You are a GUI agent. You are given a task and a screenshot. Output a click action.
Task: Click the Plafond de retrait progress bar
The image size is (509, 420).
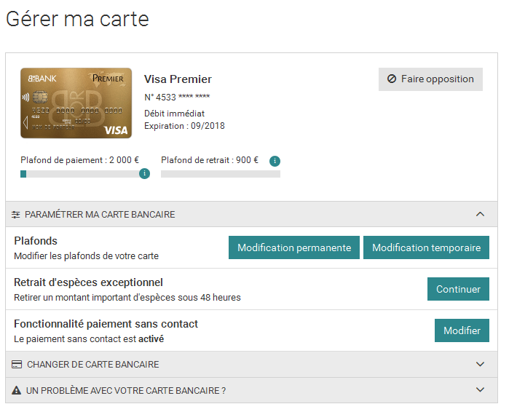(220, 174)
